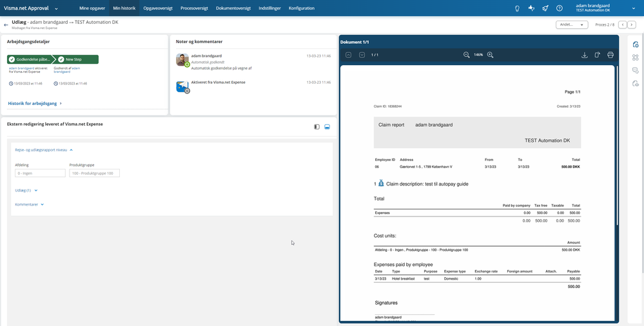This screenshot has height=326, width=644.
Task: Click the New Step workflow step
Action: [x=76, y=59]
